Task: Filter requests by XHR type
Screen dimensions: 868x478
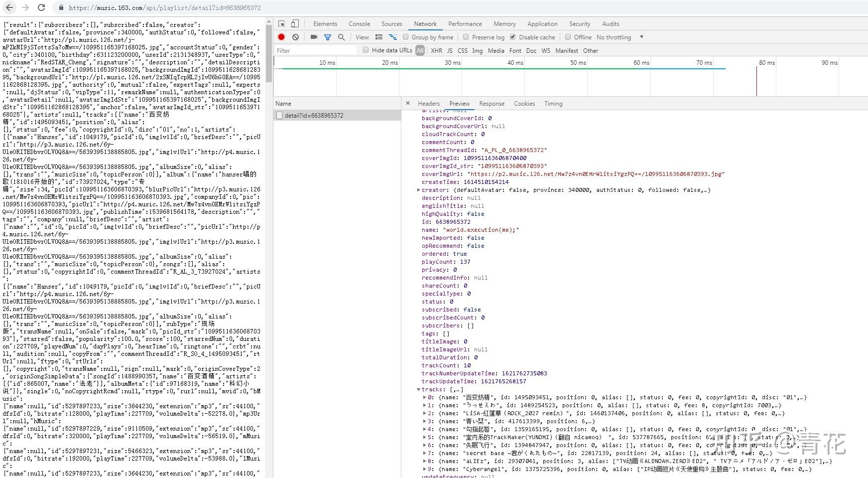Action: (436, 50)
